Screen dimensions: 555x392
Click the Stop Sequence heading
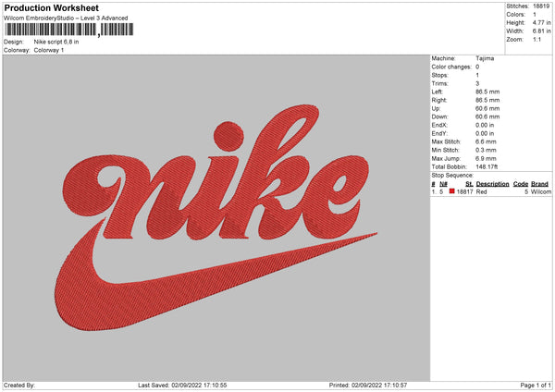click(452, 175)
